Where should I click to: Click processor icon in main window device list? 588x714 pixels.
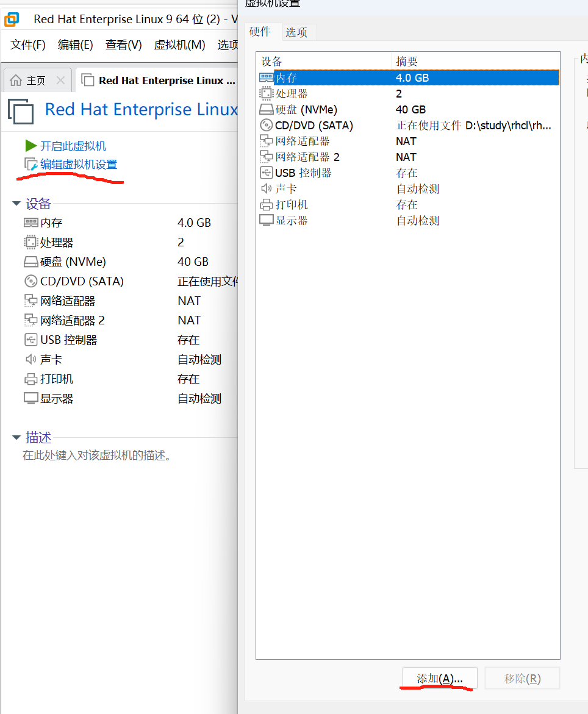click(x=31, y=242)
